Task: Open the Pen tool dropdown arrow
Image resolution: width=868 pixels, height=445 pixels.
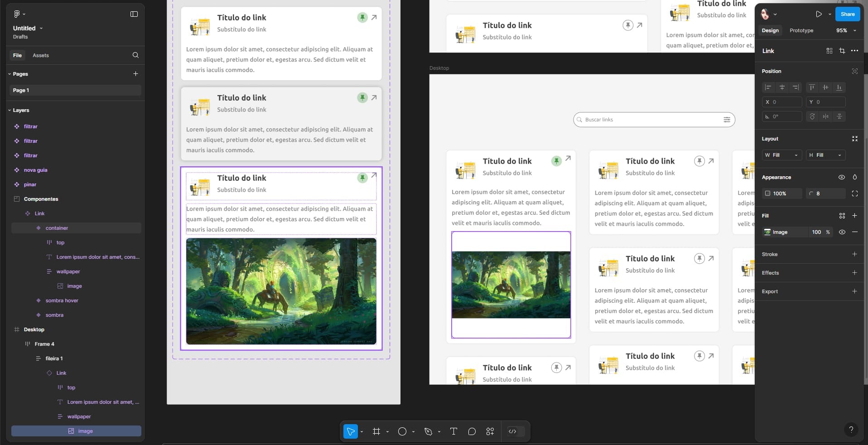Action: 439,432
